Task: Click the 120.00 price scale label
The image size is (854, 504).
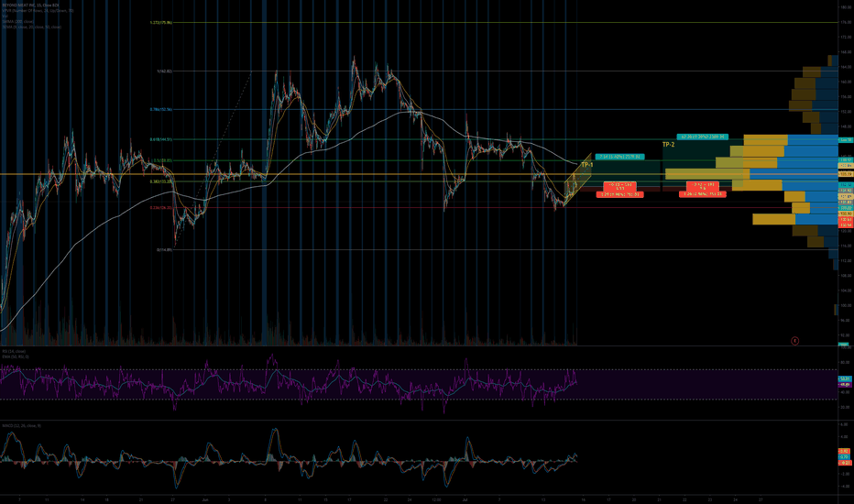Action: [846, 231]
